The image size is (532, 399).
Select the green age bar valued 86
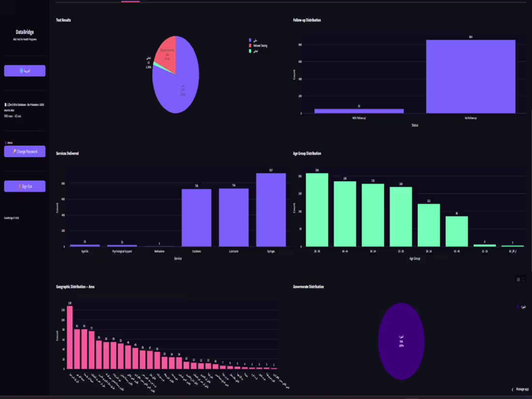[x=457, y=231]
